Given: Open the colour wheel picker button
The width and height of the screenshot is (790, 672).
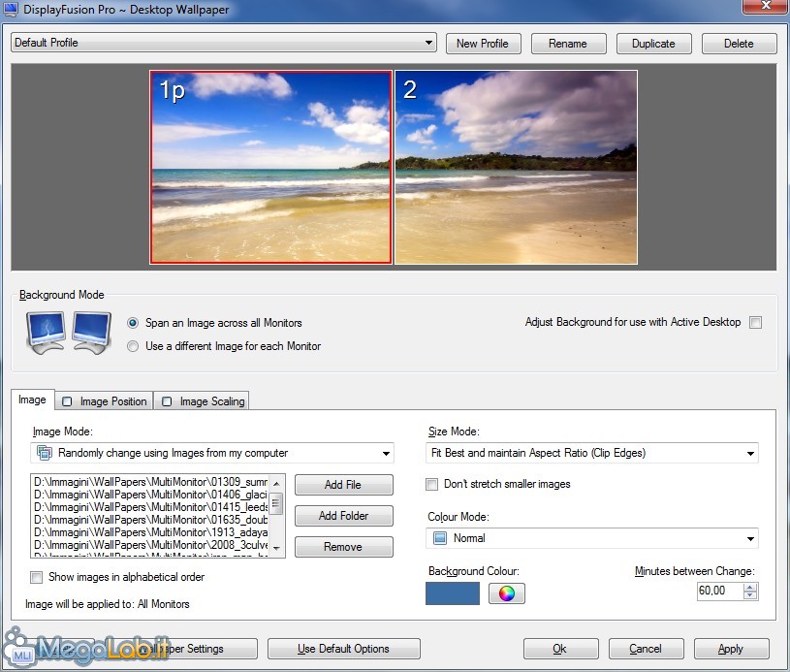Looking at the screenshot, I should (506, 593).
